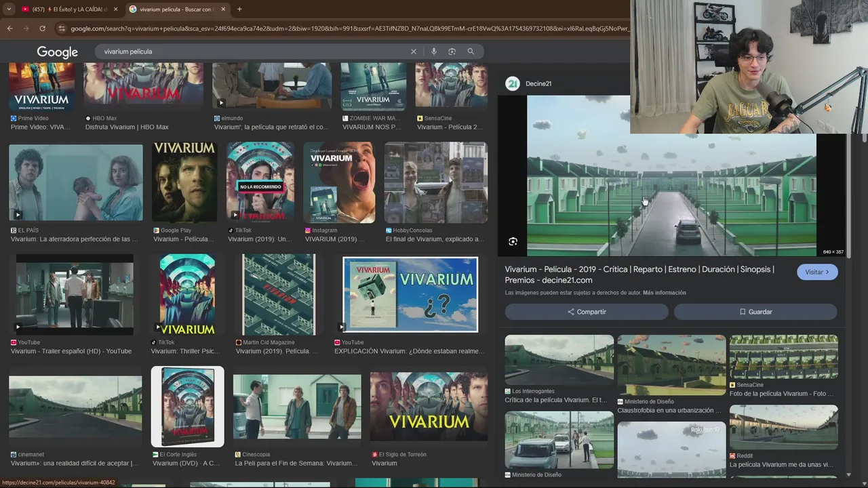This screenshot has width=868, height=488.
Task: Close the YouTube tab
Action: (x=115, y=9)
